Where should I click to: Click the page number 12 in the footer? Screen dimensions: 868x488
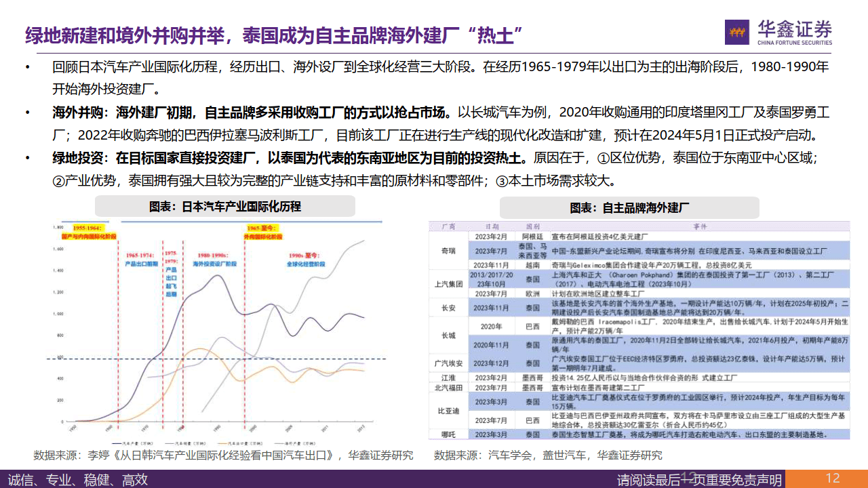833,479
